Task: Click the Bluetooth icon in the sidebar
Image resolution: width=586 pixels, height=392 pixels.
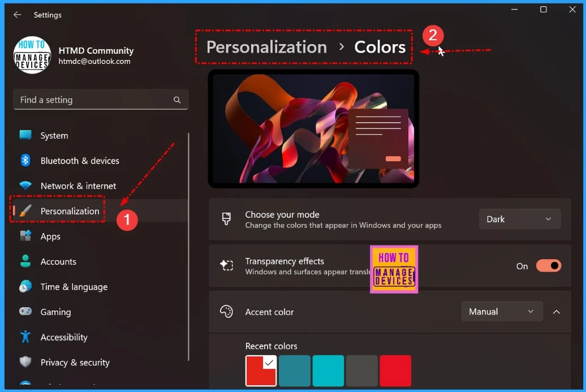Action: click(25, 160)
